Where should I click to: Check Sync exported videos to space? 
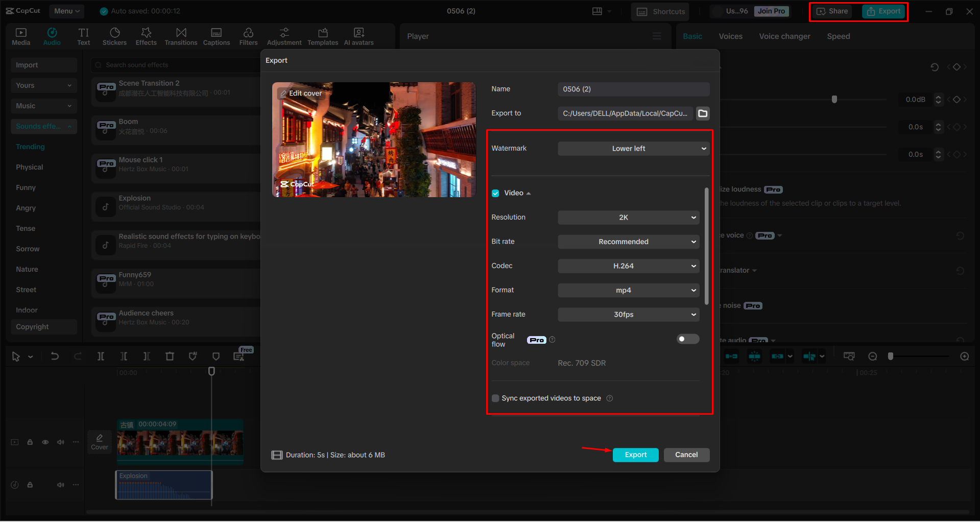click(x=495, y=398)
